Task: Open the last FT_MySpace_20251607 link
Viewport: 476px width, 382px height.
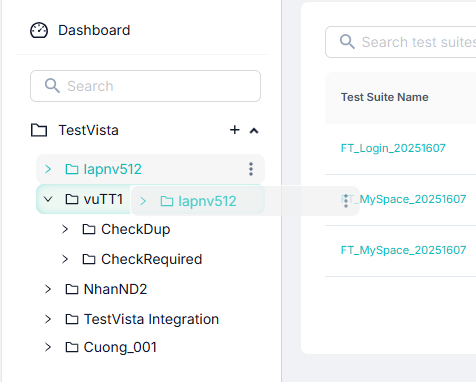Action: pyautogui.click(x=403, y=250)
